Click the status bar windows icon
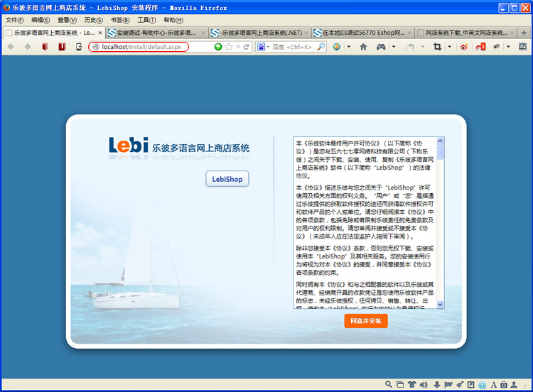 [400, 384]
